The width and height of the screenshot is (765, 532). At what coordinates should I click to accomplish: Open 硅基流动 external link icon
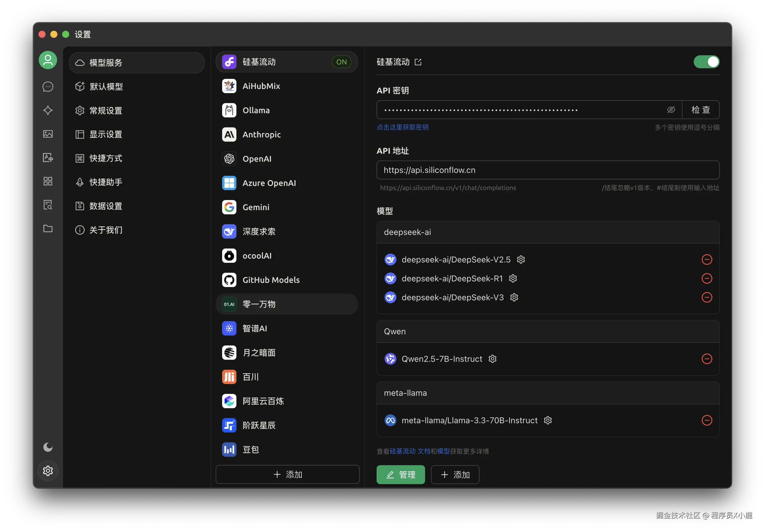point(418,62)
